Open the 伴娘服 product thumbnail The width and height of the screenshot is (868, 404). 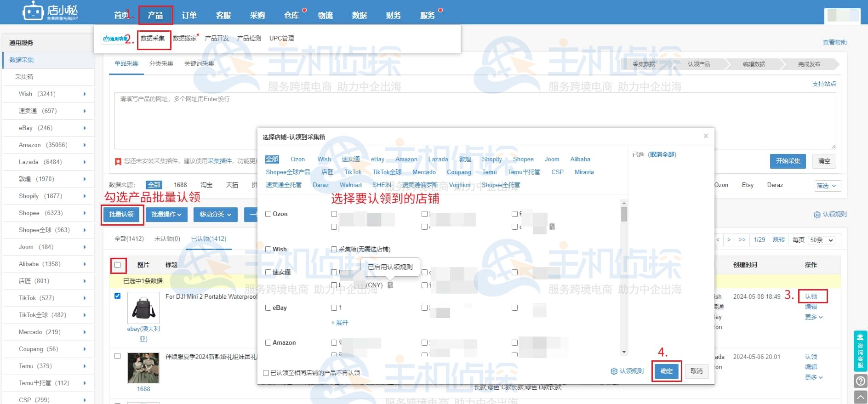[143, 368]
